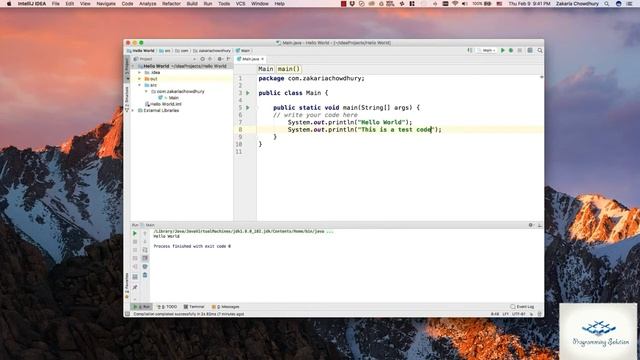Pin the Run tab
The height and width of the screenshot is (360, 640).
click(135, 287)
